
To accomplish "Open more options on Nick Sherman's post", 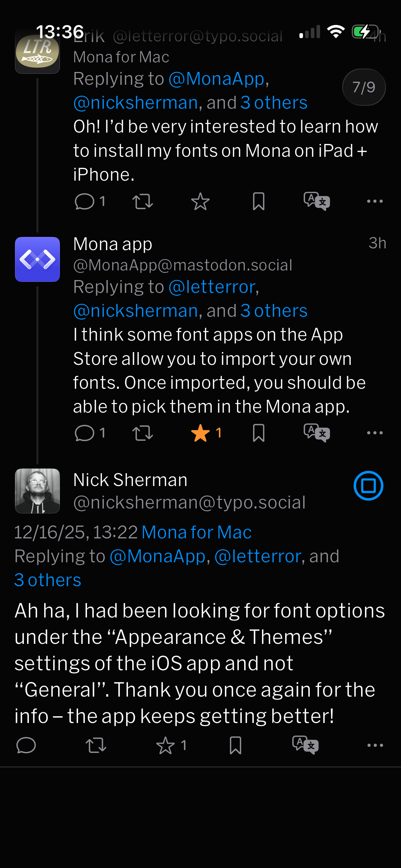I will 375,745.
